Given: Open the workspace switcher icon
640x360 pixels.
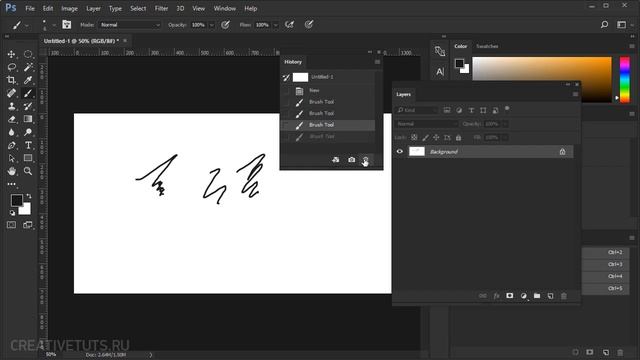Looking at the screenshot, I should pos(621,25).
